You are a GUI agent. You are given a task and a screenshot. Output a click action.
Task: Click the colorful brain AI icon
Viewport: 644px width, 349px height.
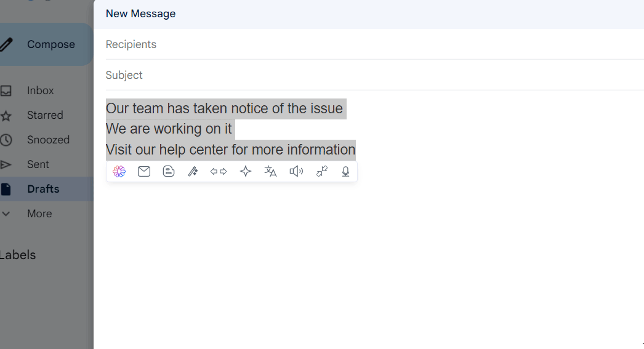point(119,172)
